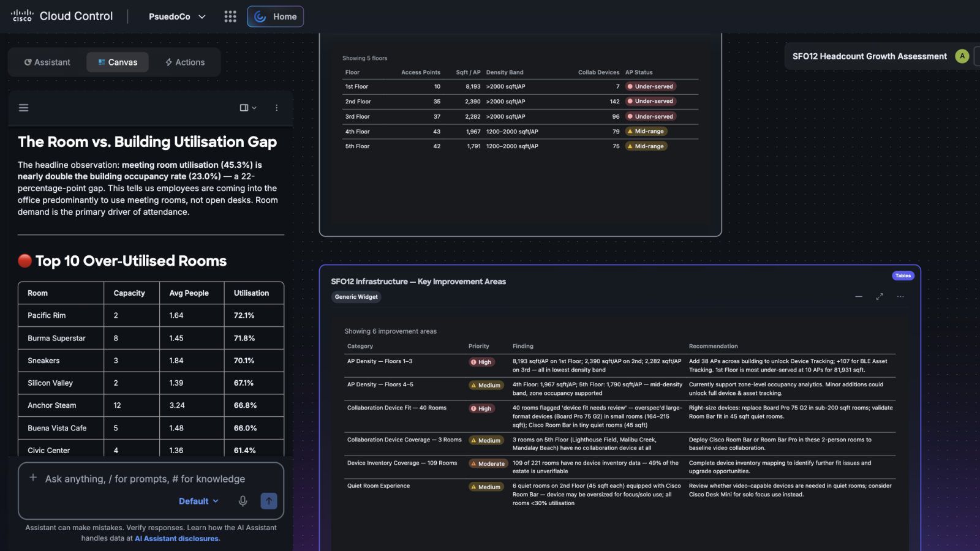Switch to the Assistant tab

click(x=47, y=62)
